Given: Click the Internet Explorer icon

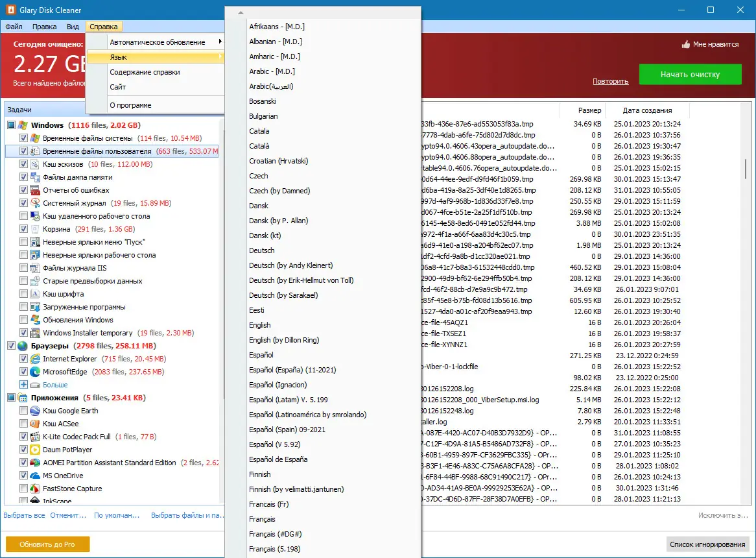Looking at the screenshot, I should (x=35, y=359).
